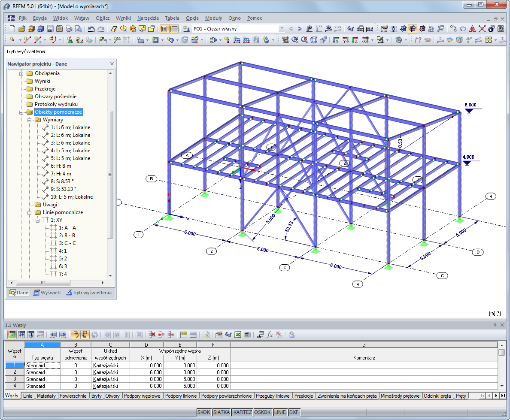Toggle DXF in status bar
The height and width of the screenshot is (420, 510).
[294, 412]
